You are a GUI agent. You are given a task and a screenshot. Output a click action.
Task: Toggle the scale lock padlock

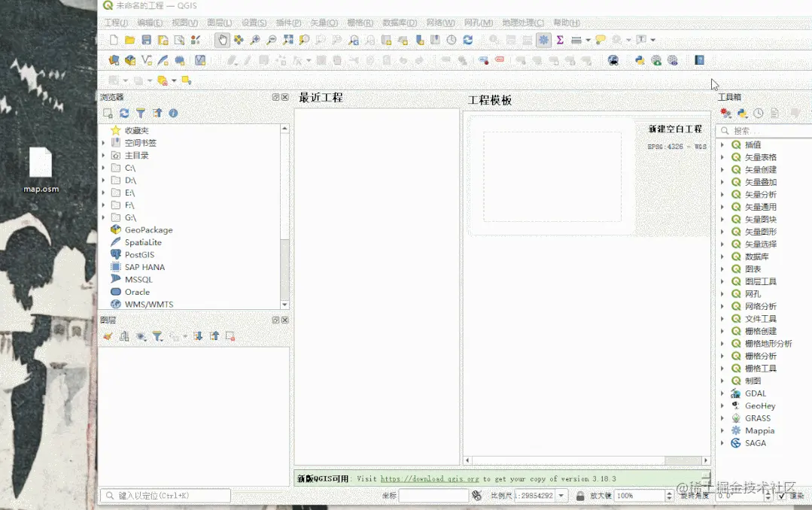pyautogui.click(x=580, y=496)
